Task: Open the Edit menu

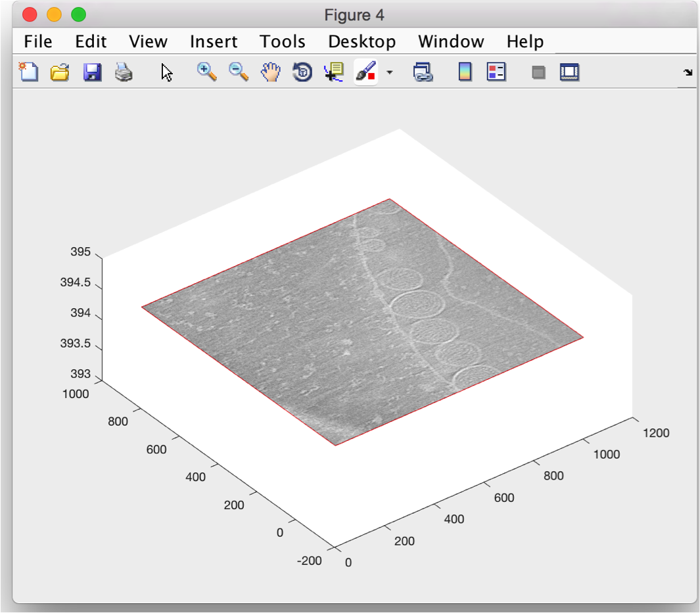Action: click(91, 41)
